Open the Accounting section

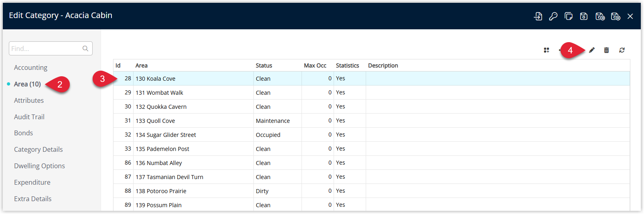30,67
